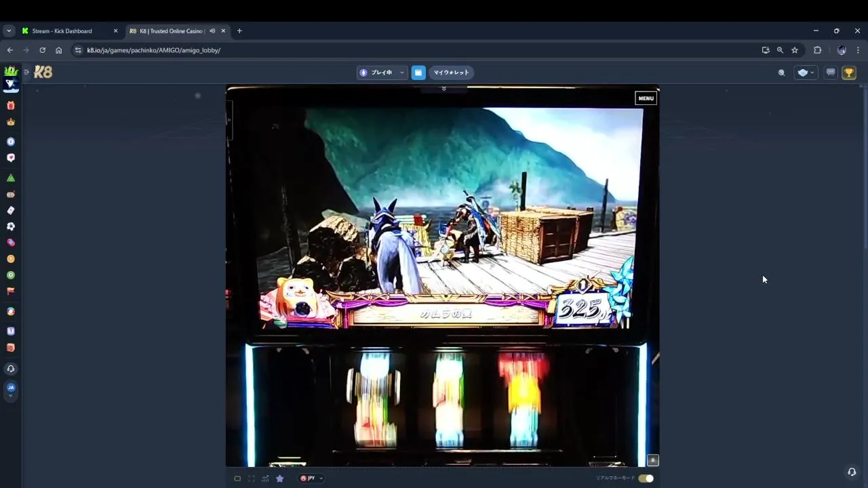Click the purple question mark sidebar icon
868x488 pixels.
(11, 331)
